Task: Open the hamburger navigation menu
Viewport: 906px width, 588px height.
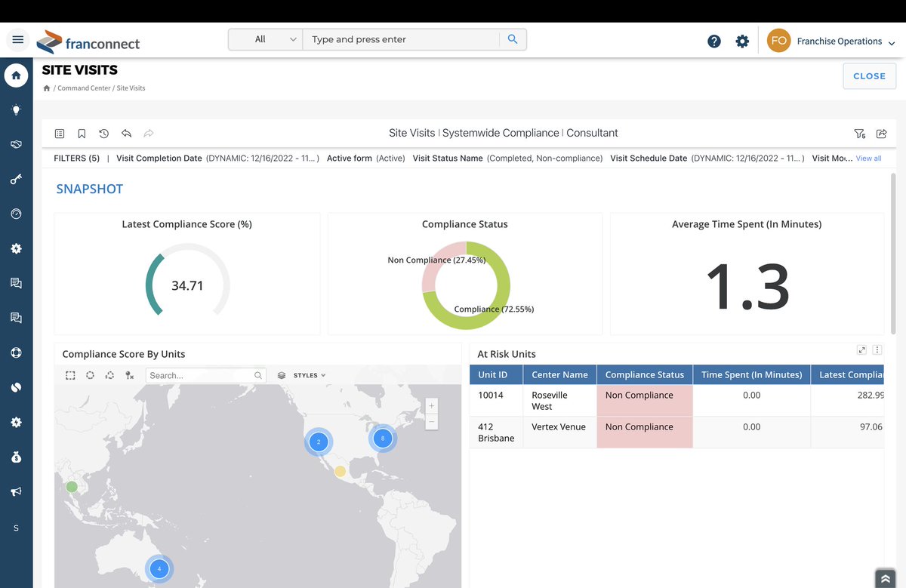Action: 18,40
